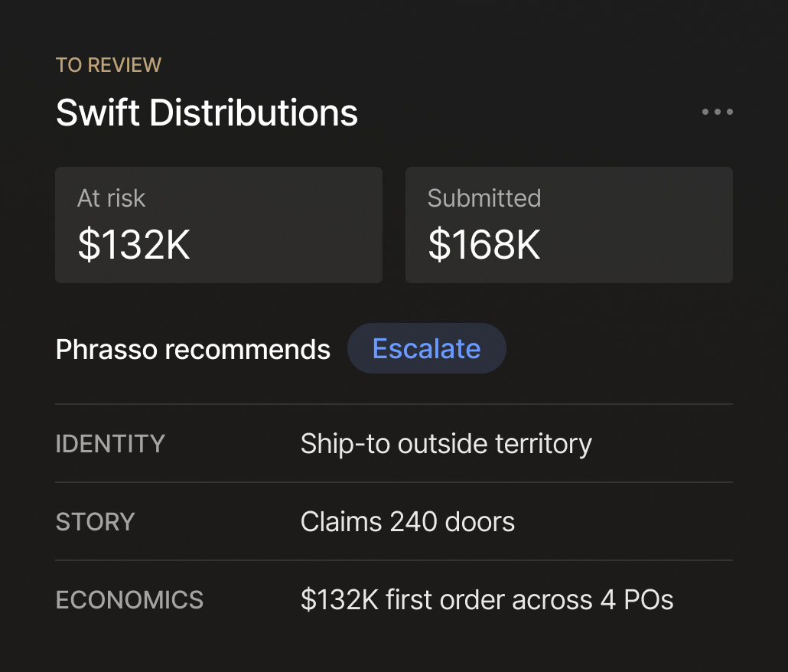Select the IDENTITY row label
Screen dimensions: 788x672
pyautogui.click(x=110, y=444)
